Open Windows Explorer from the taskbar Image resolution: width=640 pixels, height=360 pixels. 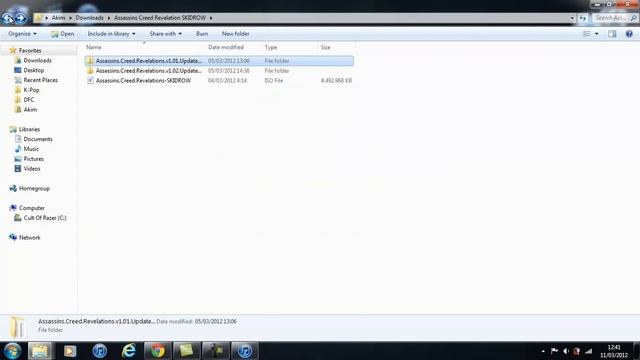pyautogui.click(x=40, y=351)
